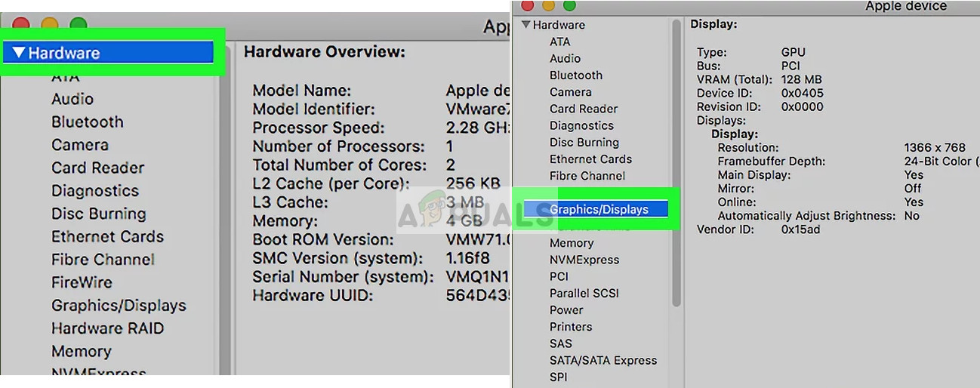This screenshot has width=980, height=388.
Task: Select Fibre Channel in Hardware Overview window sidebar
Action: pyautogui.click(x=103, y=260)
